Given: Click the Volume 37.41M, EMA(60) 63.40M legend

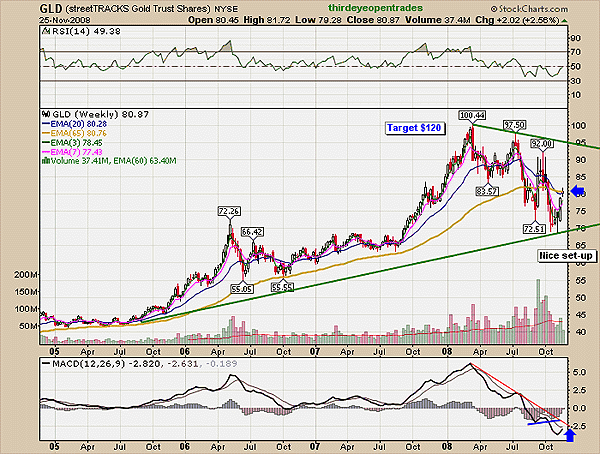Looking at the screenshot, I should 114,161.
